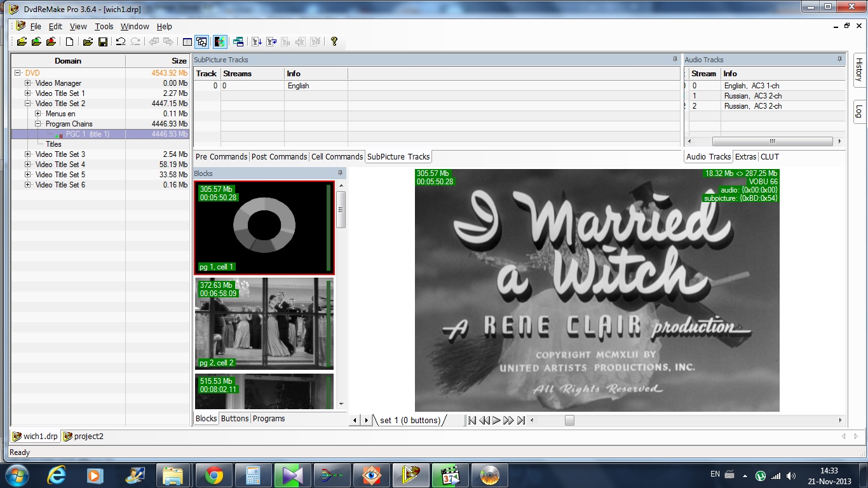Viewport: 868px width, 488px height.
Task: Expand Video Title Set 3 node
Action: click(x=28, y=154)
